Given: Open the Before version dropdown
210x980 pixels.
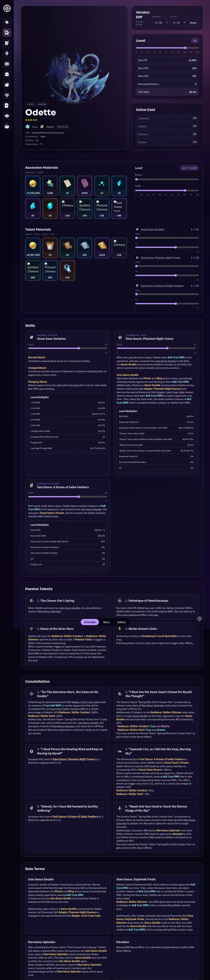Looking at the screenshot, I should (160, 22).
